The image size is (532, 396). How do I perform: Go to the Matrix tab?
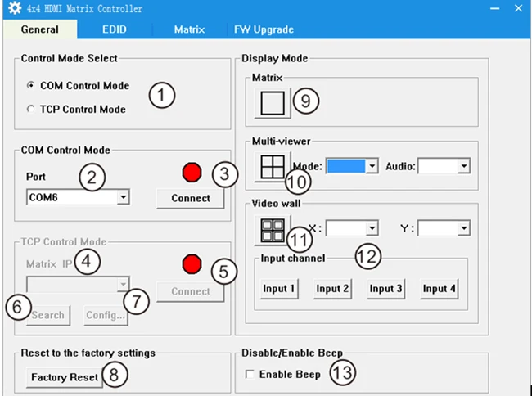pyautogui.click(x=189, y=29)
